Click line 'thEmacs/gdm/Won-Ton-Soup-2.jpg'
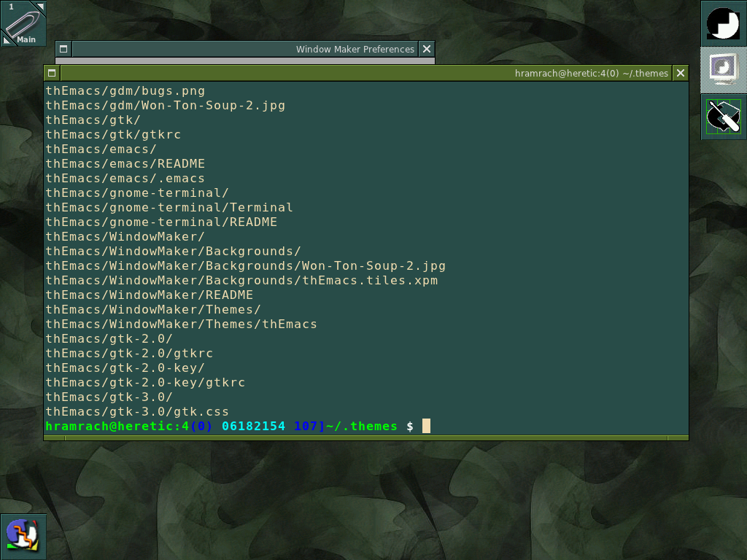 (166, 105)
